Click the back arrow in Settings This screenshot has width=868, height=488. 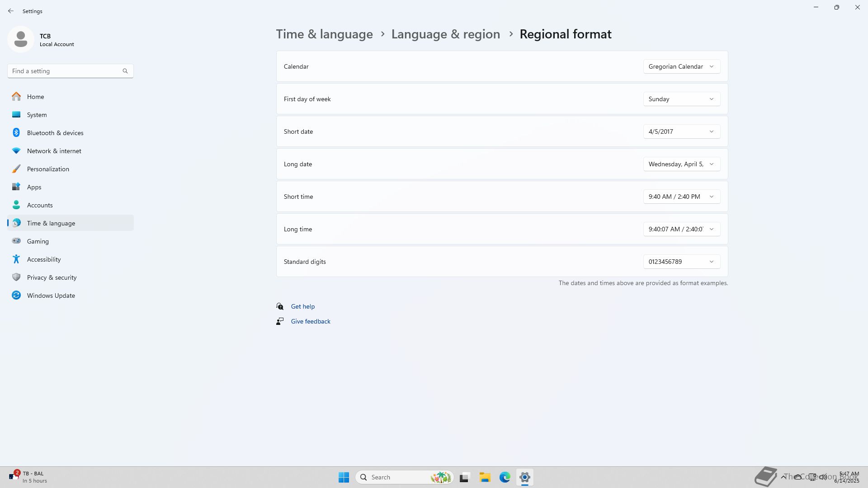click(x=11, y=11)
